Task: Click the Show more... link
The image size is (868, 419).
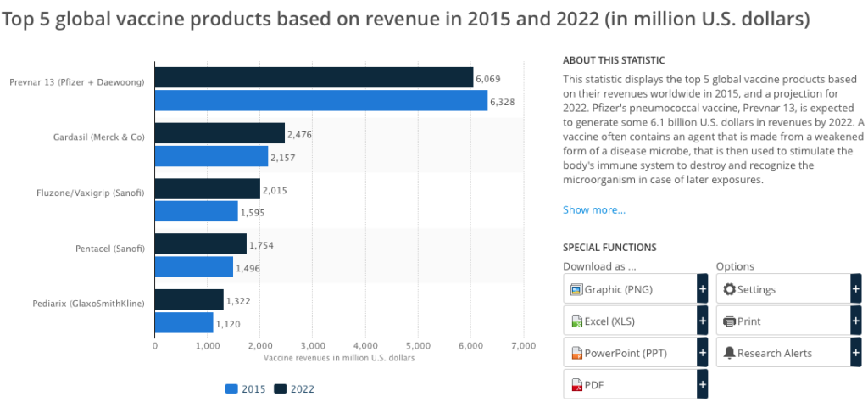Action: click(594, 210)
